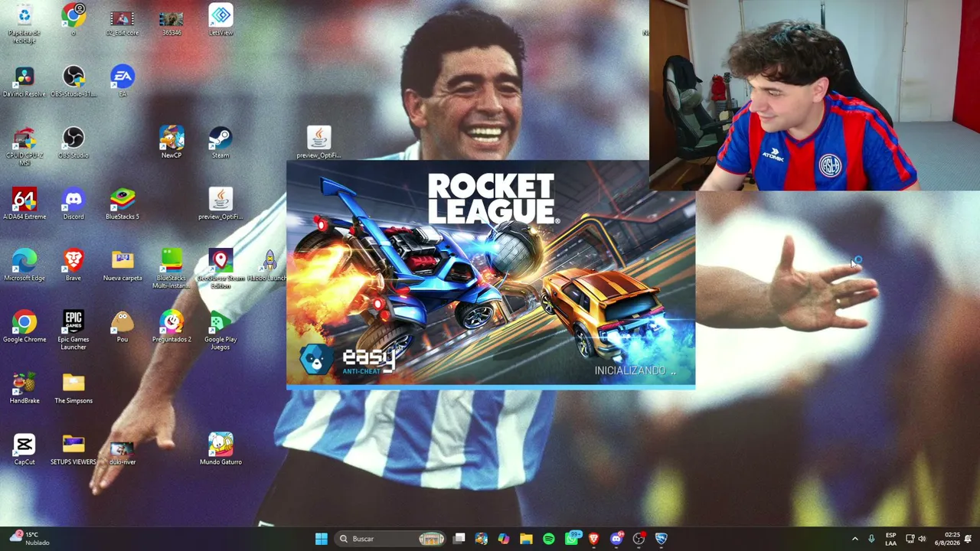
Task: Select the BlueStacks Multi-Instance shortcut
Action: click(171, 269)
